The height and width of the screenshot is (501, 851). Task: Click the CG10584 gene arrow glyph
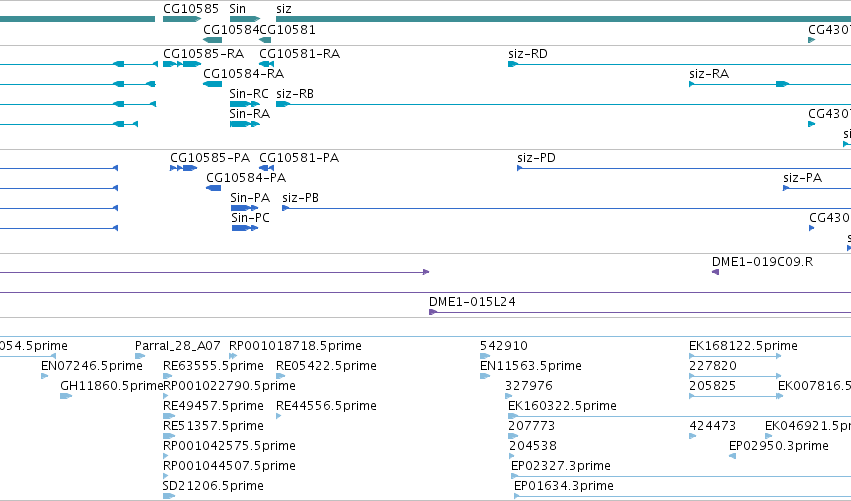[212, 40]
